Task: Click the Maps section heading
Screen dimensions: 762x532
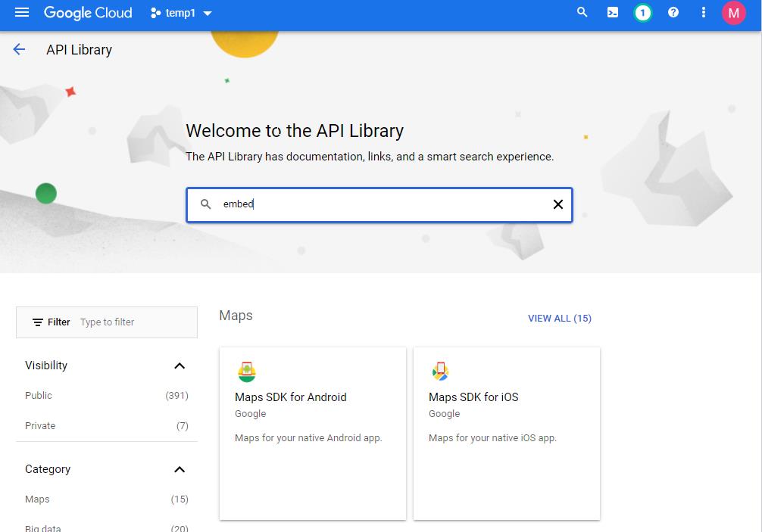Action: [x=236, y=316]
